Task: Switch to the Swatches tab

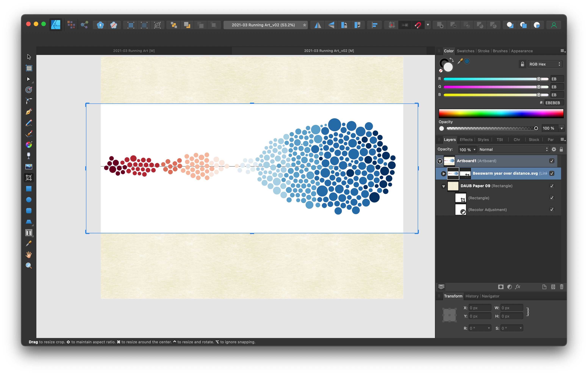Action: tap(465, 51)
